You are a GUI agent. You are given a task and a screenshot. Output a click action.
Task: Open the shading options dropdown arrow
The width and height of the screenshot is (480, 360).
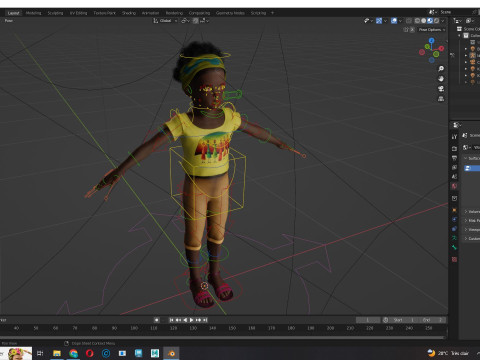click(x=443, y=21)
